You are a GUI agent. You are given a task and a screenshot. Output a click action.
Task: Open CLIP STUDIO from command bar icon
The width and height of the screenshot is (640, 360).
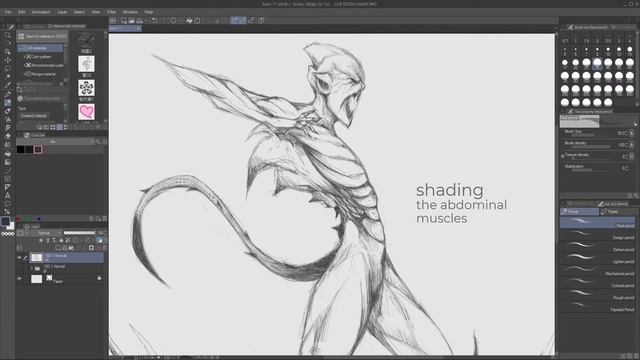[113, 20]
